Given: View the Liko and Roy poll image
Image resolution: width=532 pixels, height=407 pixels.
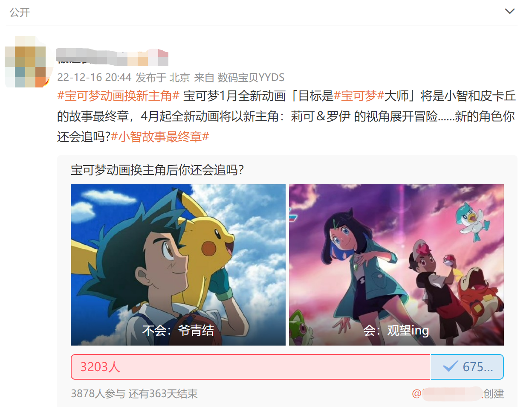Looking at the screenshot, I should 396,265.
